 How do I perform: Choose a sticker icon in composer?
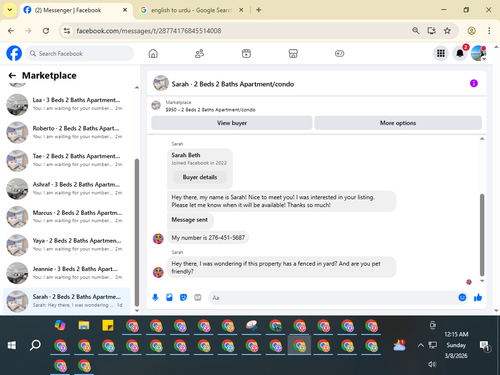(183, 297)
